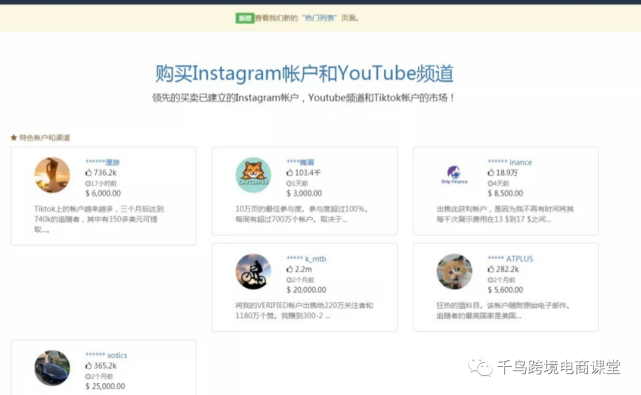Click description starting "狂热的猫科目"
Viewport: 641px width, 395px height.
coord(504,310)
